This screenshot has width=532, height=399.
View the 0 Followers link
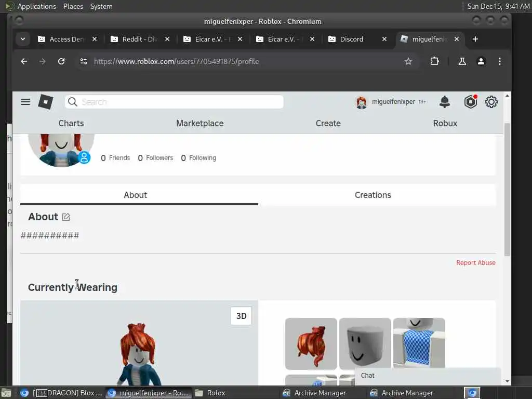tap(155, 158)
